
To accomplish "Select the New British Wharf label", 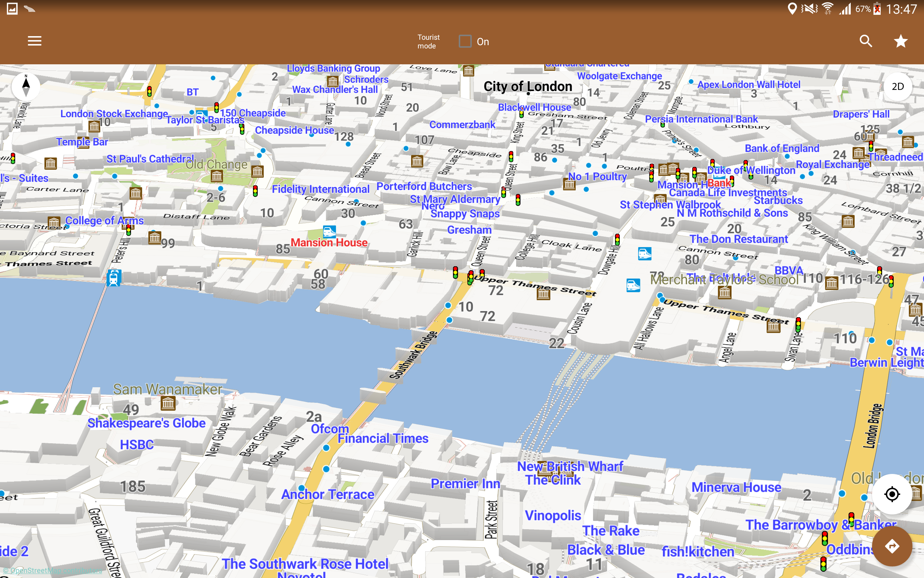I will (570, 466).
